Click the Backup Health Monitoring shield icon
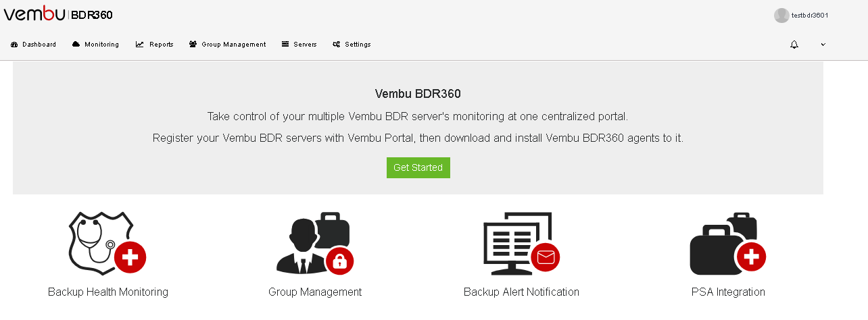This screenshot has width=868, height=320. pyautogui.click(x=107, y=243)
